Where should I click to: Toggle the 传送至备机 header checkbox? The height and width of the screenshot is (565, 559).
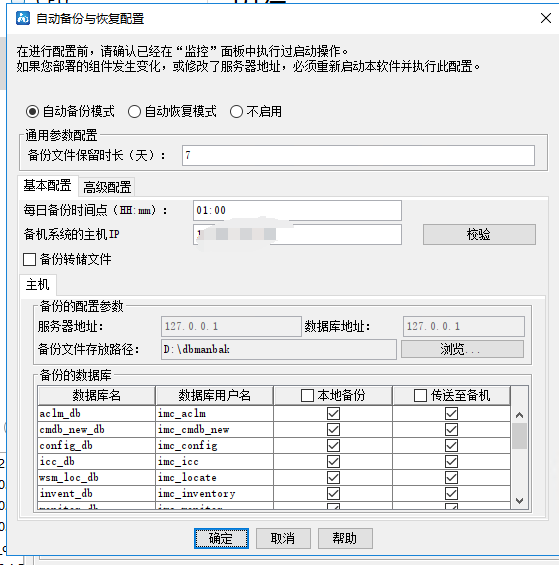click(x=420, y=395)
